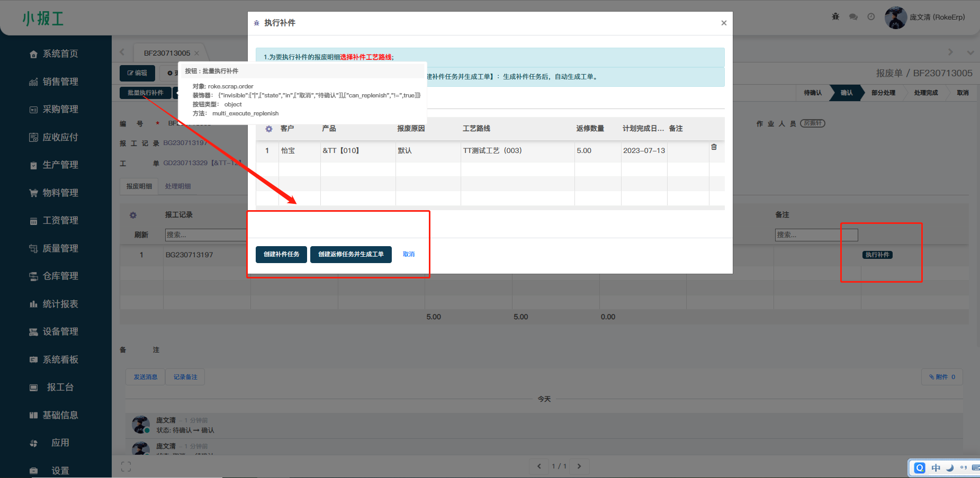Close the 执行补件 dialog

[x=724, y=23]
